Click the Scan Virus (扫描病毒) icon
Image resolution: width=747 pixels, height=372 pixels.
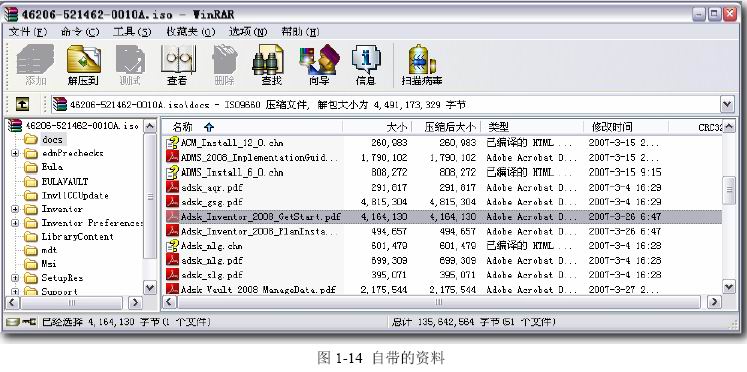click(x=422, y=60)
